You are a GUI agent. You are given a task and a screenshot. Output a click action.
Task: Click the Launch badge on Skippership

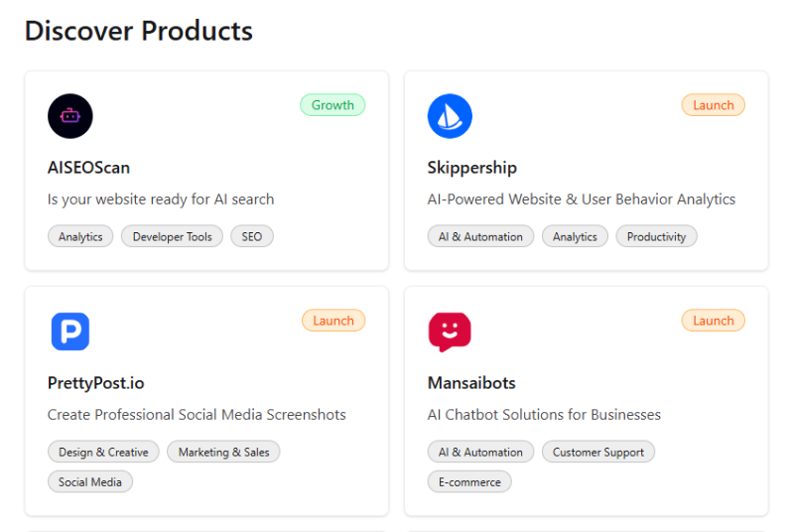tap(713, 105)
